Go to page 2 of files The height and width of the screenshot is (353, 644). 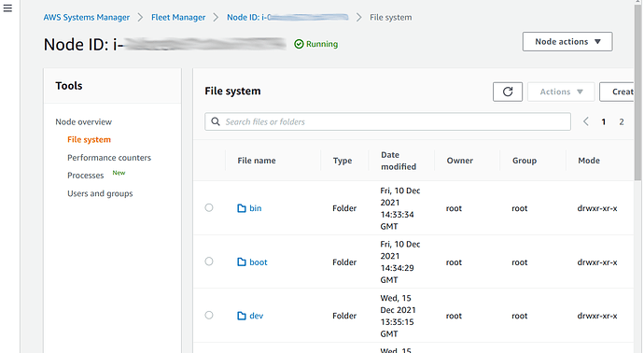(x=622, y=121)
